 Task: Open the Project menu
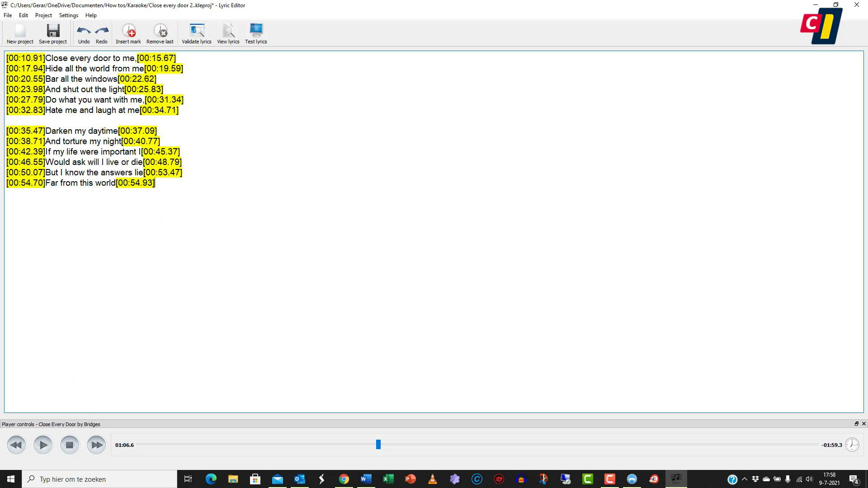pos(43,15)
